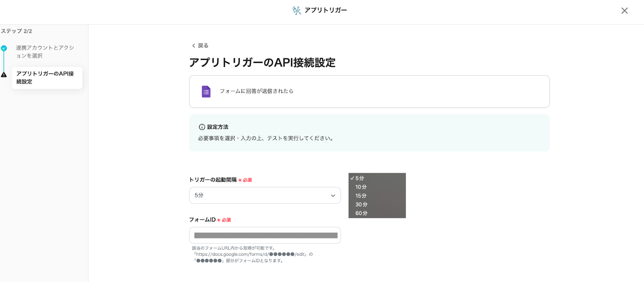644x282 pixels.
Task: Choose 10分 from the interval list
Action: coord(377,187)
